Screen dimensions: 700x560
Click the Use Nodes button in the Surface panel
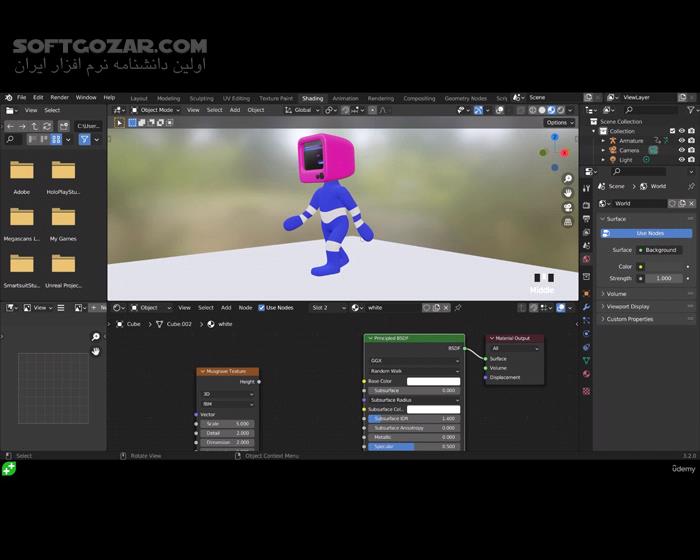[x=645, y=233]
